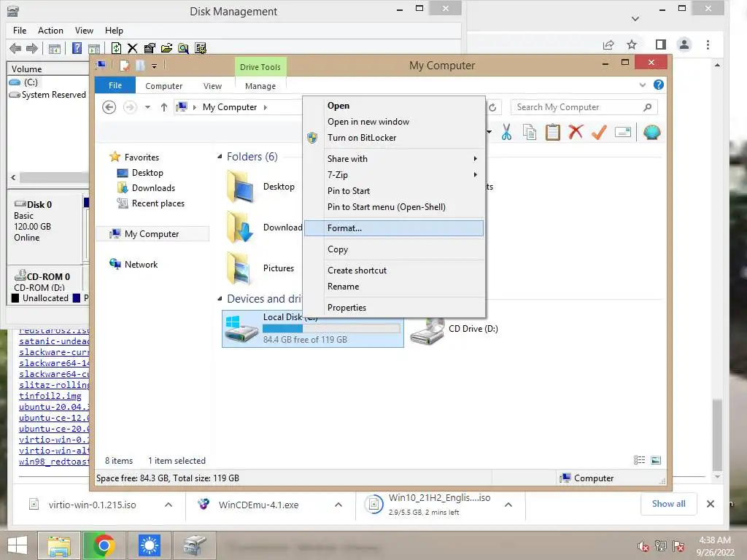Screen dimensions: 747x560
Task: Open the Action menu in Disk Management
Action: click(x=50, y=31)
